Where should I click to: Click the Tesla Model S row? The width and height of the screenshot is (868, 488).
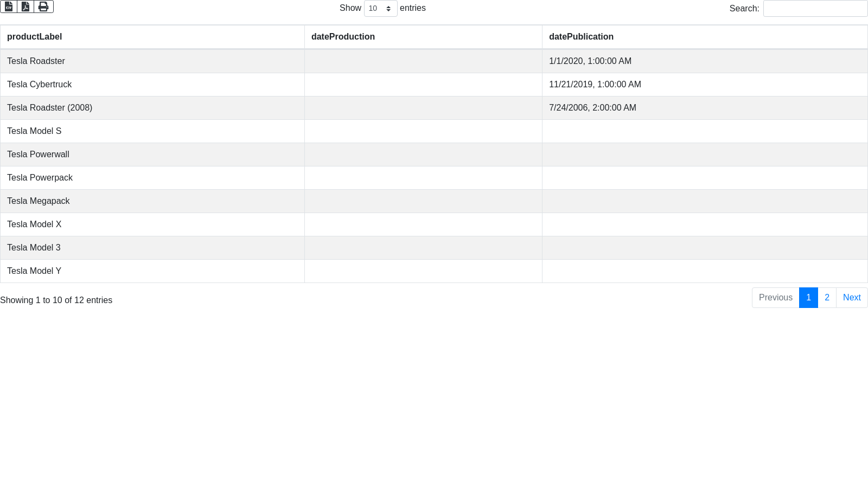tap(34, 131)
